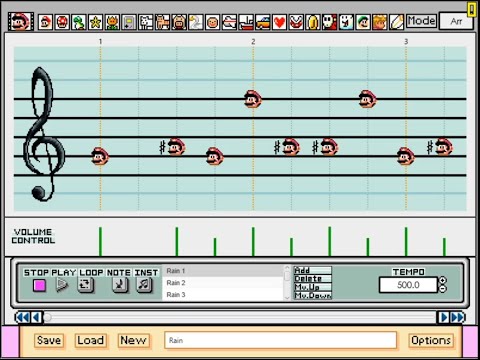Image resolution: width=480 pixels, height=360 pixels.
Task: Click the song list scroll-down arrow
Action: tap(287, 297)
